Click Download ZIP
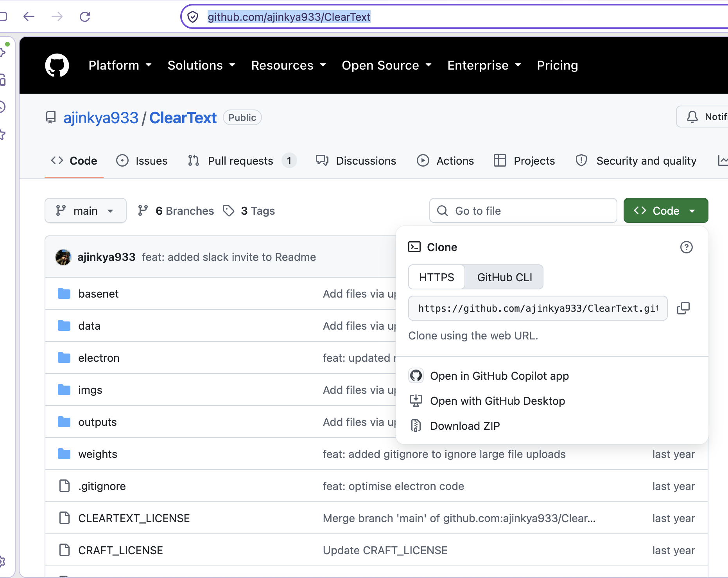 tap(465, 426)
